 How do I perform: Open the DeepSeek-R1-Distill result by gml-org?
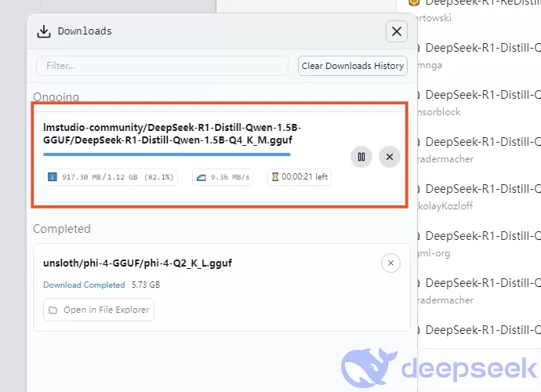(479, 244)
